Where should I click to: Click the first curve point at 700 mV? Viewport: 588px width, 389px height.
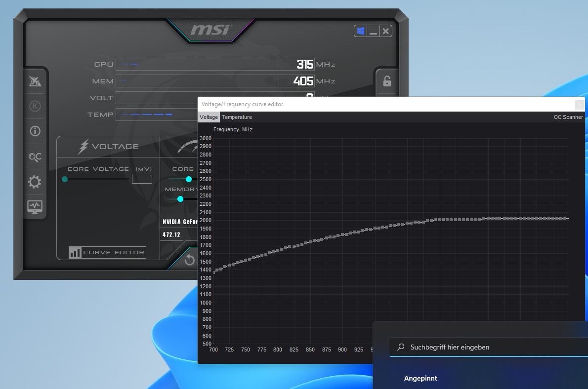point(214,272)
